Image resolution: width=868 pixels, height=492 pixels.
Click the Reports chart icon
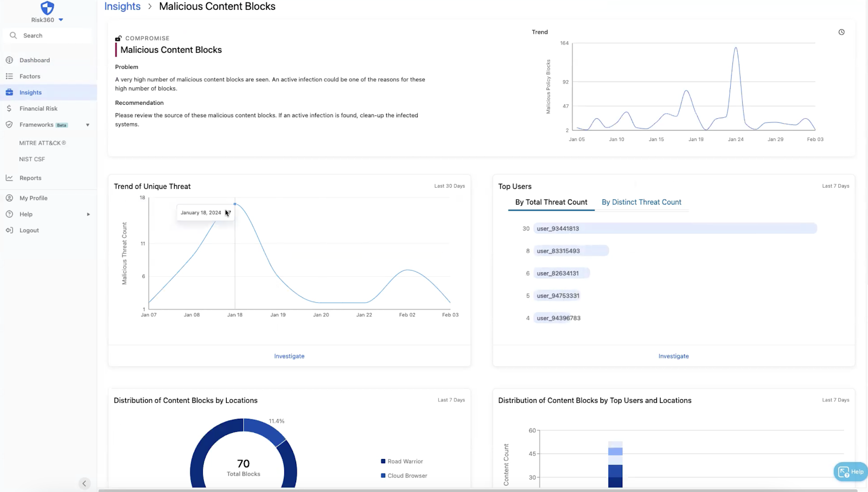pos(9,178)
